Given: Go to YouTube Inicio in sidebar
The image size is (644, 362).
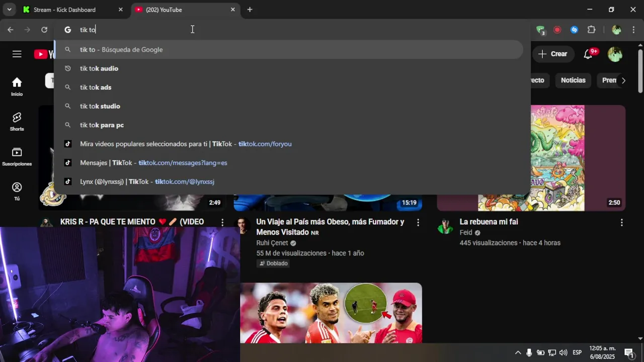Looking at the screenshot, I should (17, 86).
